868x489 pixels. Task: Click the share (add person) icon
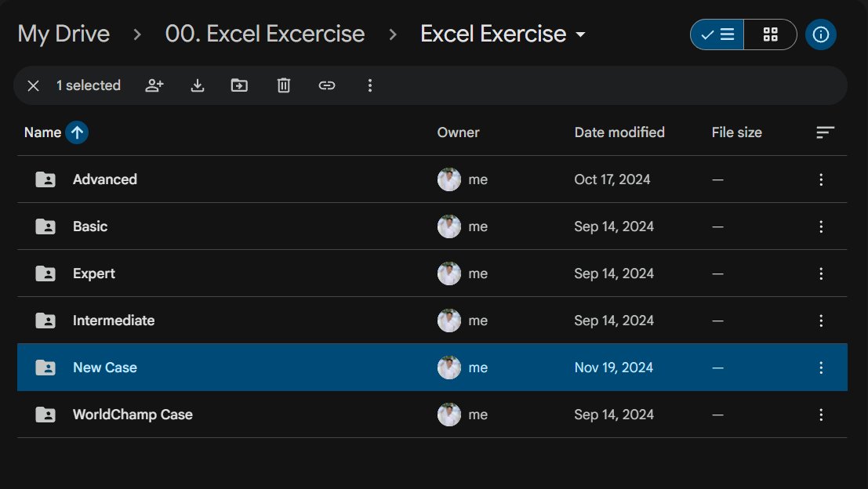(x=154, y=85)
